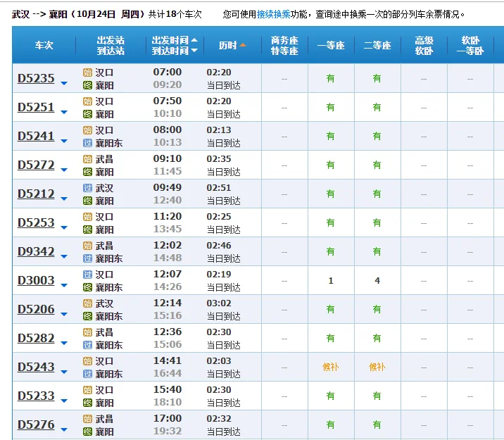The width and height of the screenshot is (504, 440).
Task: Open train D3003 details link
Action: tap(36, 281)
